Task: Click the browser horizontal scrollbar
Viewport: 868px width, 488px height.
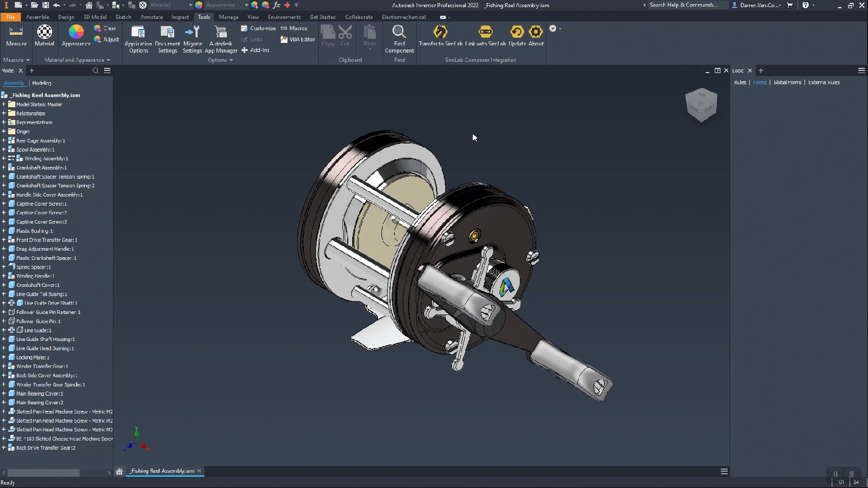Action: (43, 473)
